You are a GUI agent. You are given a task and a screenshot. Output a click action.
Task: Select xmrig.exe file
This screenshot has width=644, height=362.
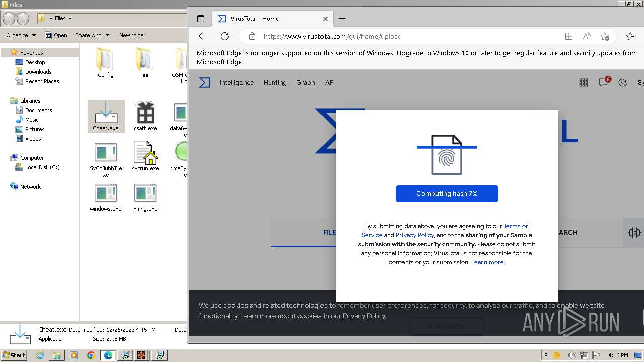(145, 197)
